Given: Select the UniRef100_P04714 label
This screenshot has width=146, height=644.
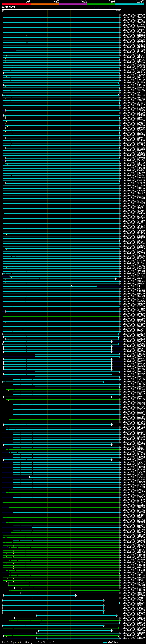Looking at the screenshot, I should pos(134,243).
